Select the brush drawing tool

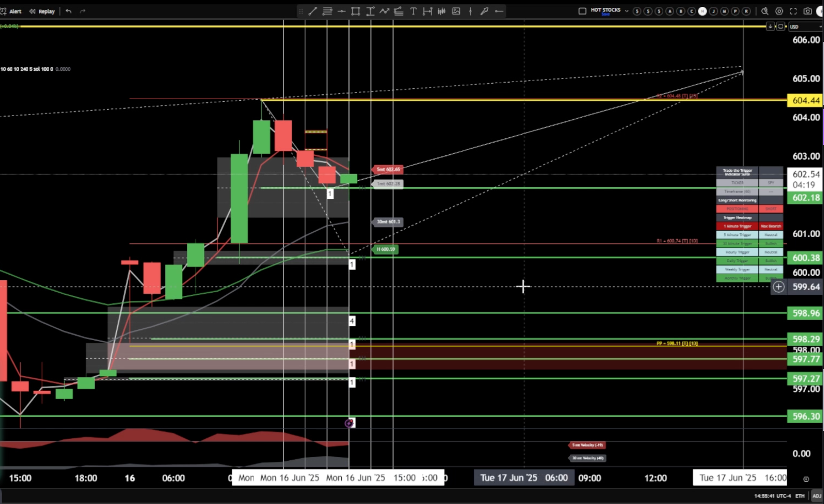[484, 11]
